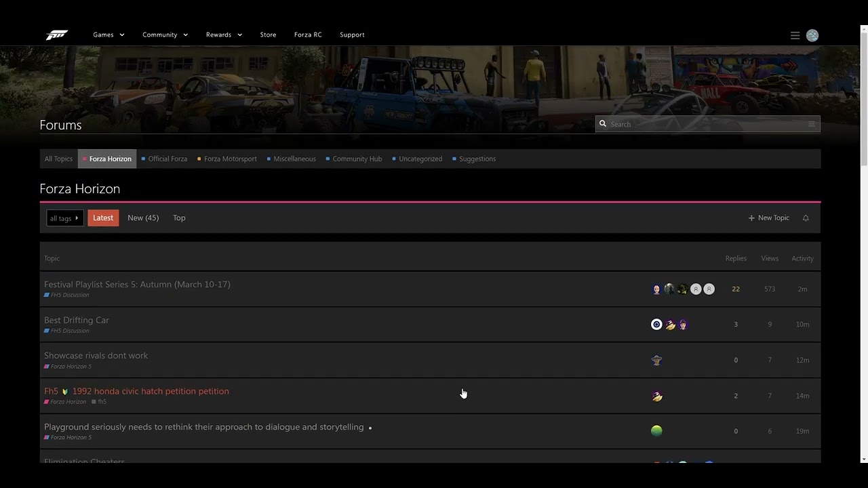Click poster avatar on 1992 honda civic topic
This screenshot has width=868, height=488.
pyautogui.click(x=656, y=396)
